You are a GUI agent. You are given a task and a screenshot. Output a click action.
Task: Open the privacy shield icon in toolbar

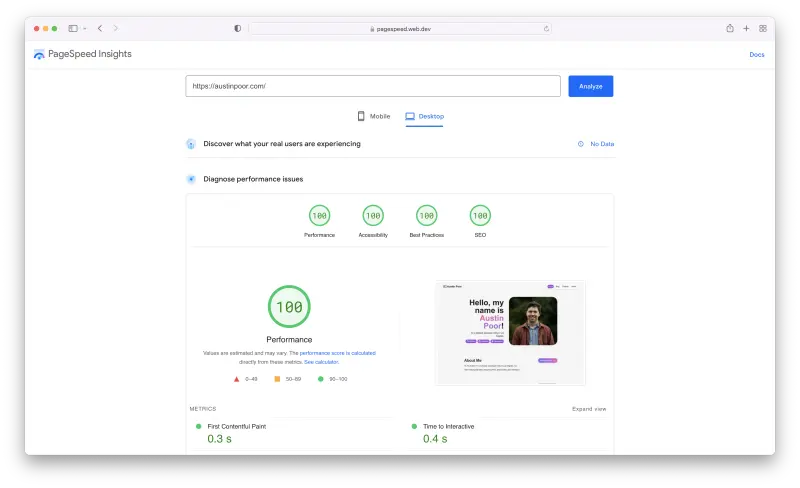(238, 29)
